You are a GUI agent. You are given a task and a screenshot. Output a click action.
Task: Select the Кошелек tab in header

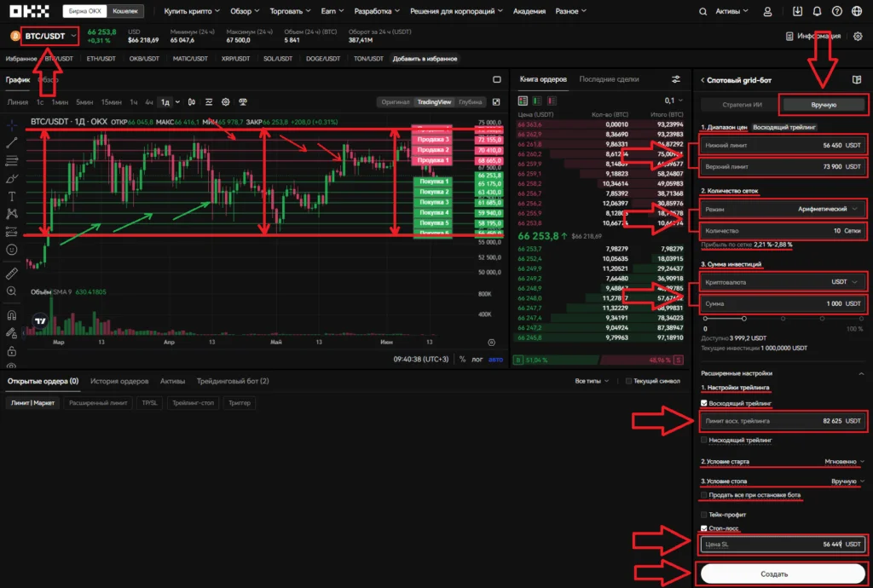[x=125, y=11]
